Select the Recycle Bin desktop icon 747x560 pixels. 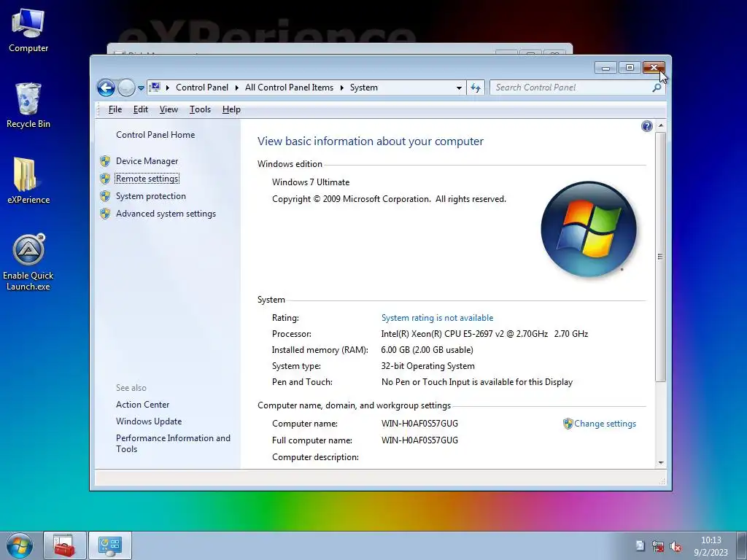point(28,106)
